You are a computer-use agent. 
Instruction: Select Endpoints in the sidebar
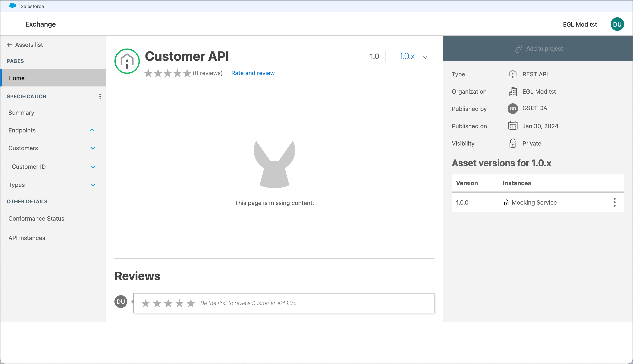[22, 131]
